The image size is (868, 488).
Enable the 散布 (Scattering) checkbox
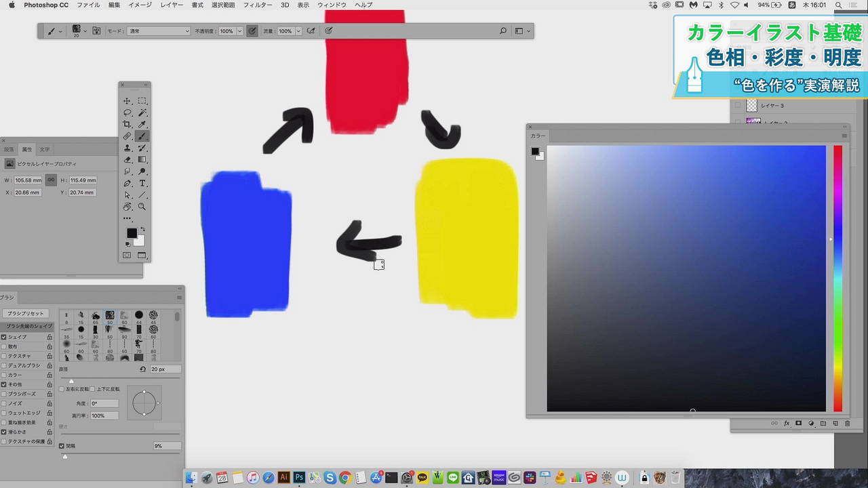[4, 346]
